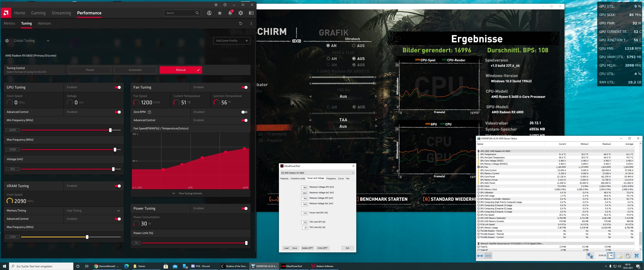Click Load button in MorePowerTool

[x=286, y=248]
